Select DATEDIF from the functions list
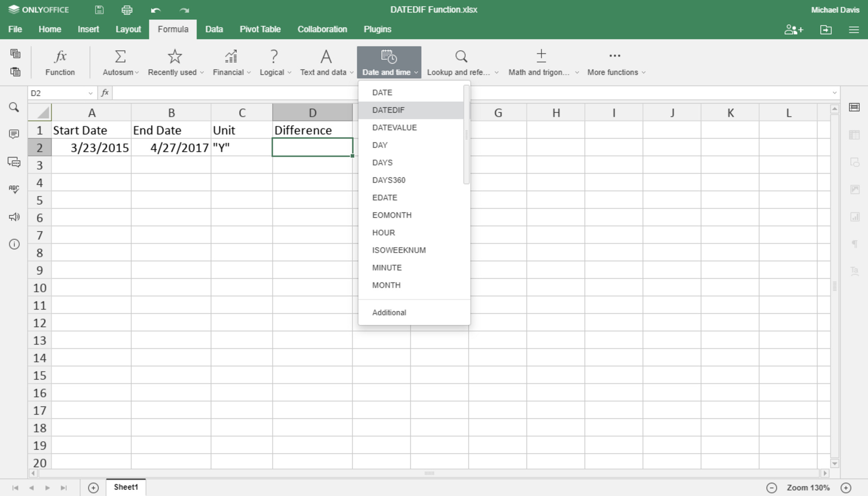Viewport: 868px width, 496px height. pyautogui.click(x=388, y=110)
